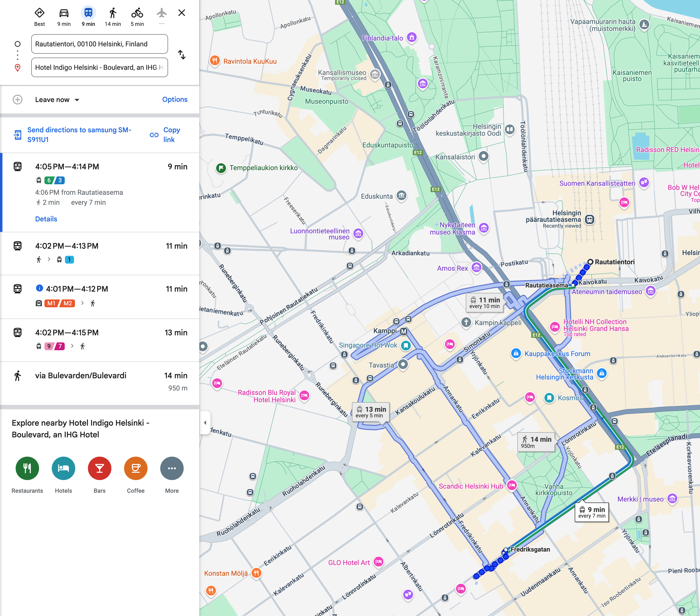Screen dimensions: 700x616
Task: Click the Kansalaistori map marker
Action: tap(483, 156)
